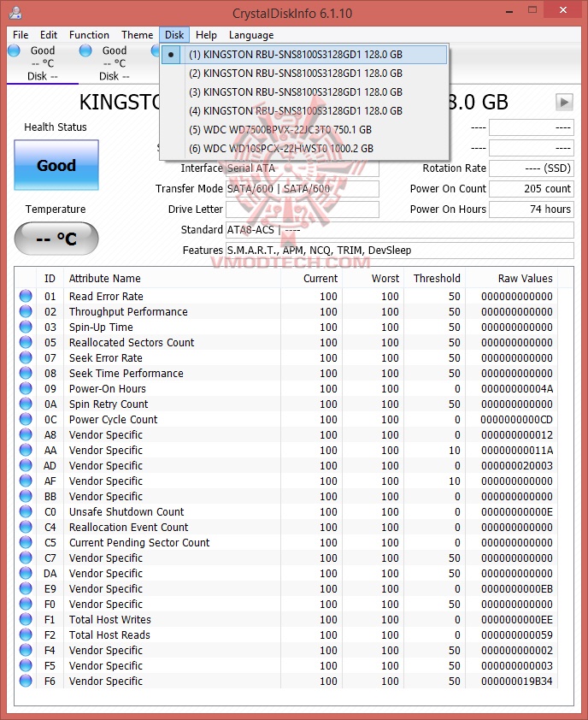
Task: Click the Power On Count value
Action: click(x=532, y=189)
